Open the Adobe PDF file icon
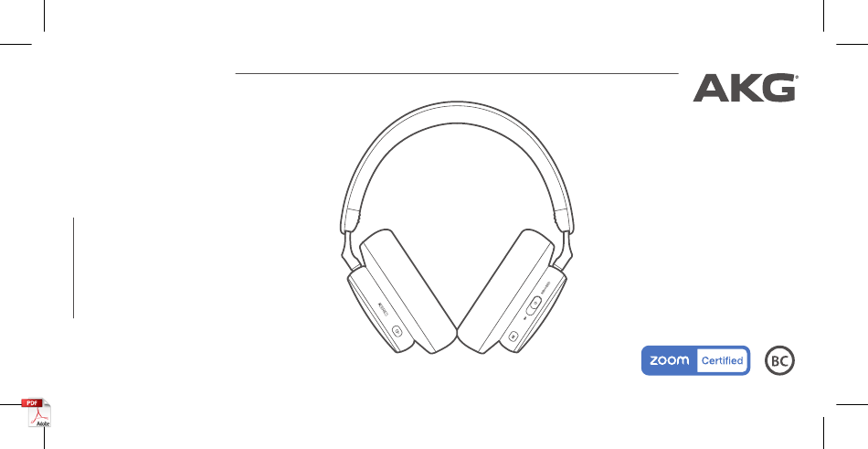The height and width of the screenshot is (449, 868). 37,412
